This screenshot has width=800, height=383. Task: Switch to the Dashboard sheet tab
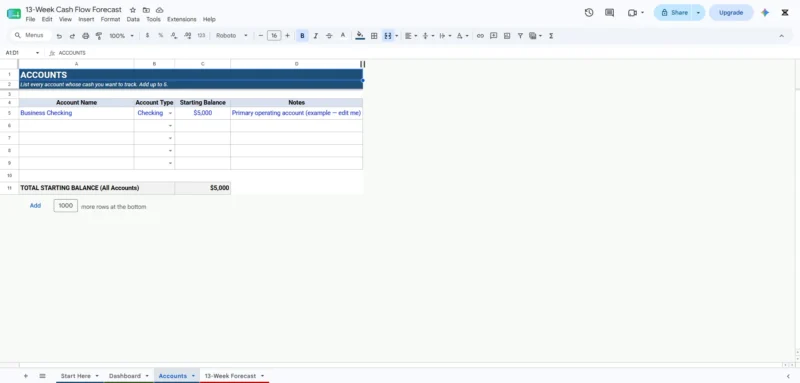(129, 376)
